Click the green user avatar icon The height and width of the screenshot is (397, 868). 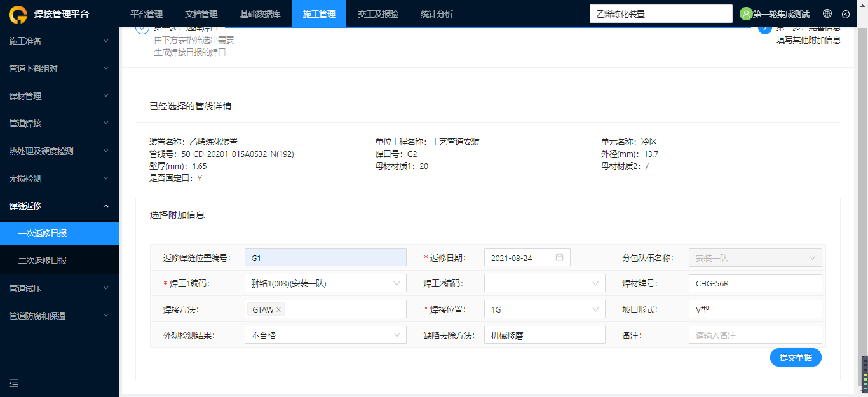click(746, 14)
